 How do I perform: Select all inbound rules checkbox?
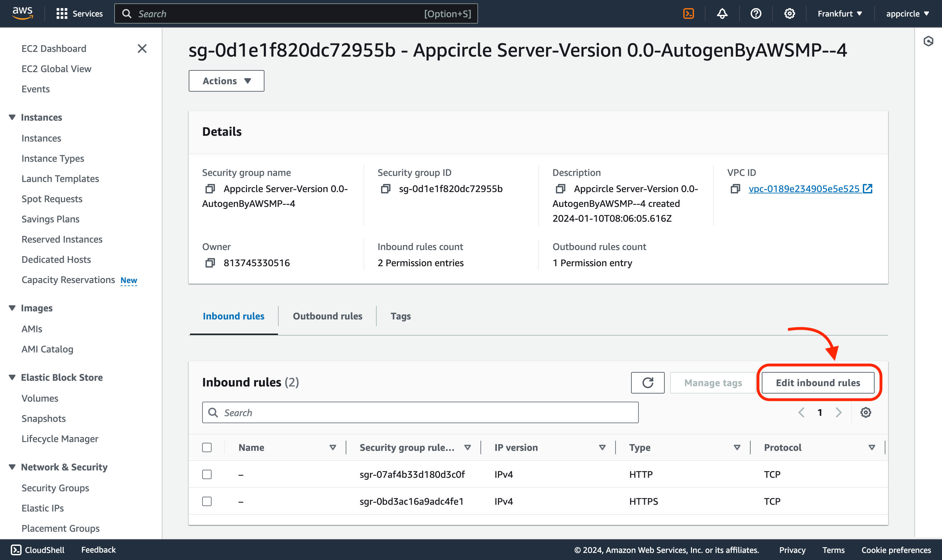click(207, 447)
